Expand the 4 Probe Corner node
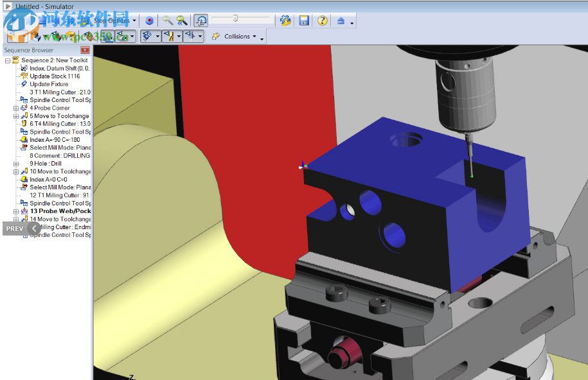 pos(16,108)
